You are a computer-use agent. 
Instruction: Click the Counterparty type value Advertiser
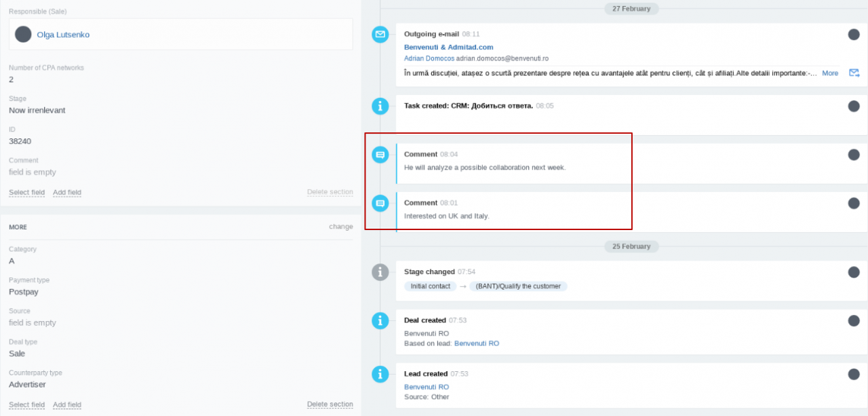click(27, 385)
